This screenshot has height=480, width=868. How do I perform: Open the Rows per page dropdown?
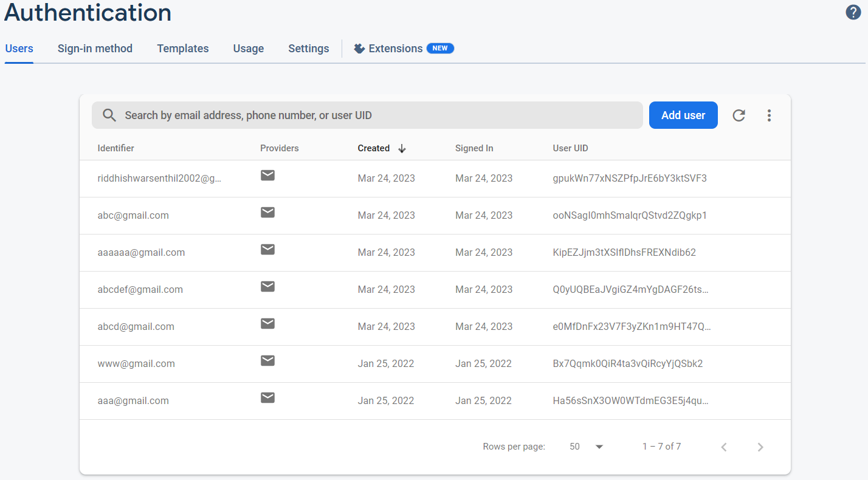587,447
